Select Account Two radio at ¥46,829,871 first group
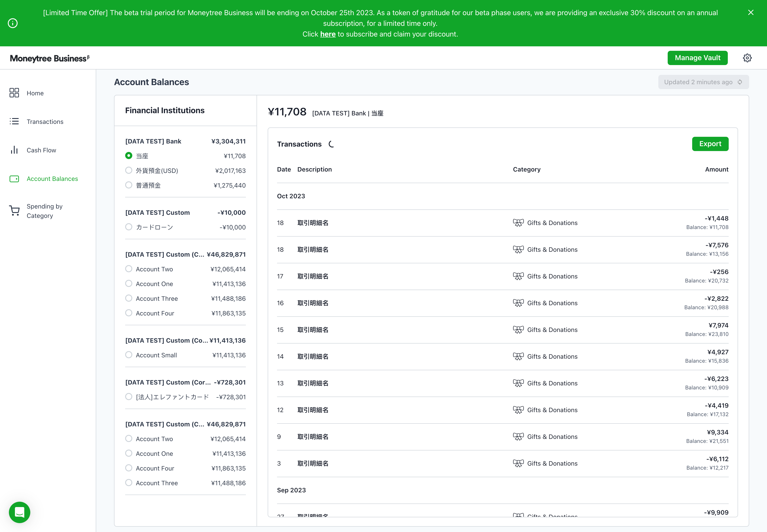Image resolution: width=767 pixels, height=532 pixels. [x=129, y=269]
